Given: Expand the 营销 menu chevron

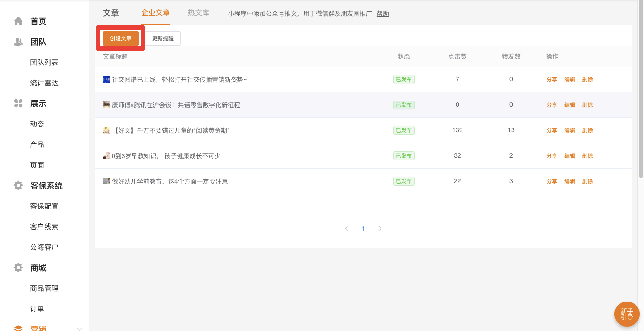Looking at the screenshot, I should pyautogui.click(x=80, y=329).
